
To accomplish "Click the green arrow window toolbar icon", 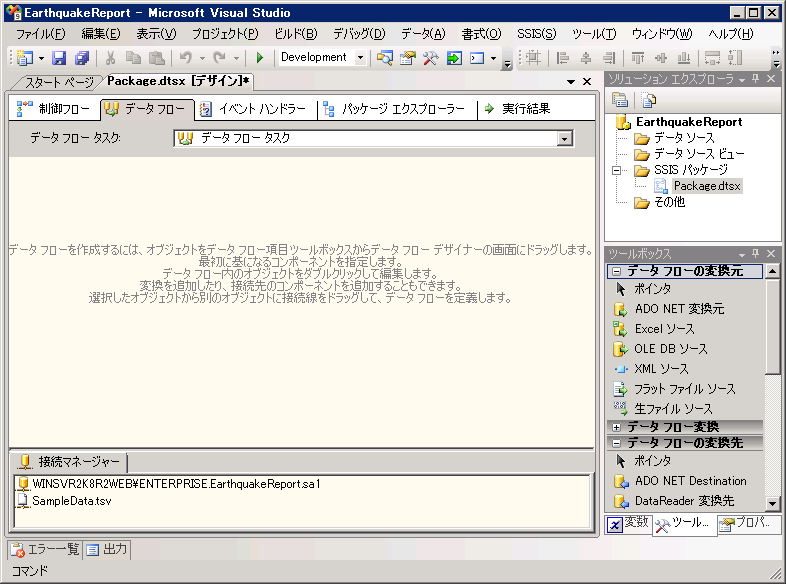I will pyautogui.click(x=454, y=58).
